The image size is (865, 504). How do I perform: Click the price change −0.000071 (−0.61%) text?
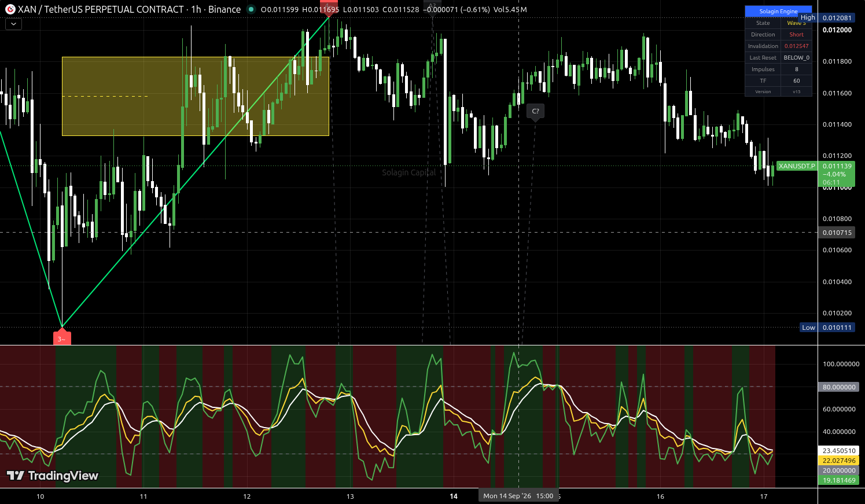point(457,9)
